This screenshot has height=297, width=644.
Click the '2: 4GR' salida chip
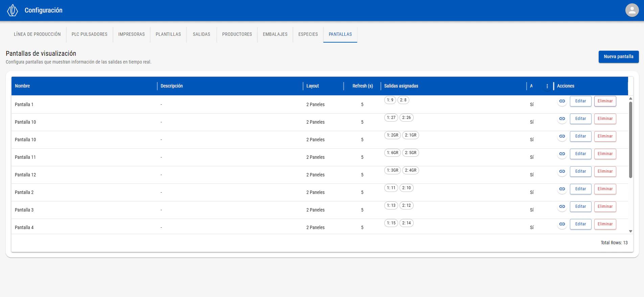click(x=411, y=170)
